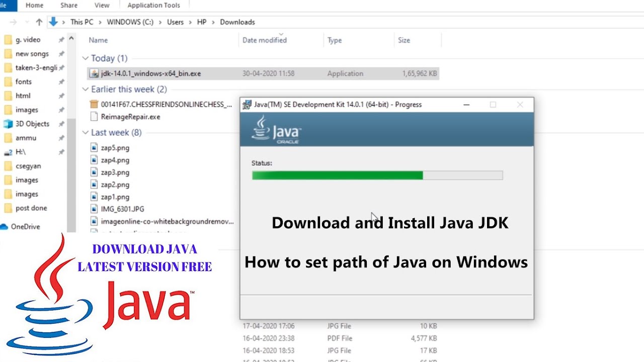Select Downloads in the address path
This screenshot has height=362, width=644.
click(x=237, y=22)
